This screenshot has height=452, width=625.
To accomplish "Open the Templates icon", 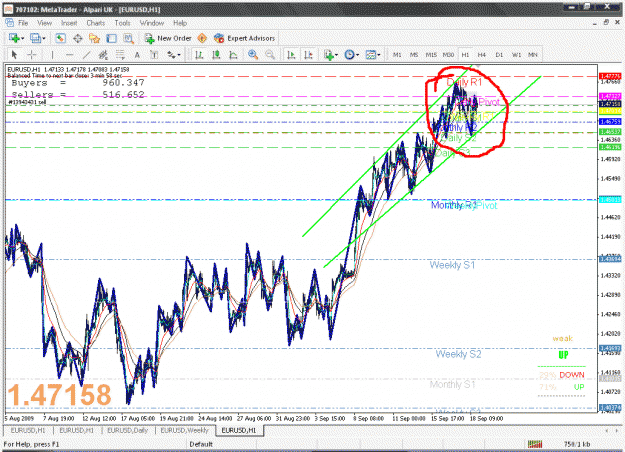I will point(370,55).
